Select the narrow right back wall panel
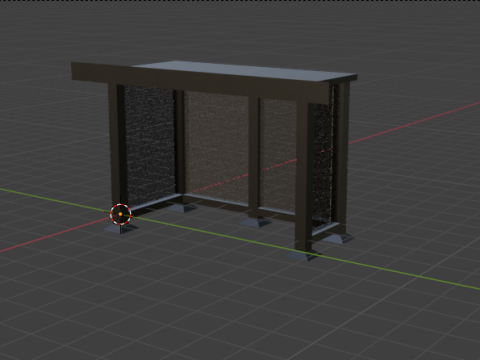Screen dimensions: 480x360 [278, 155]
